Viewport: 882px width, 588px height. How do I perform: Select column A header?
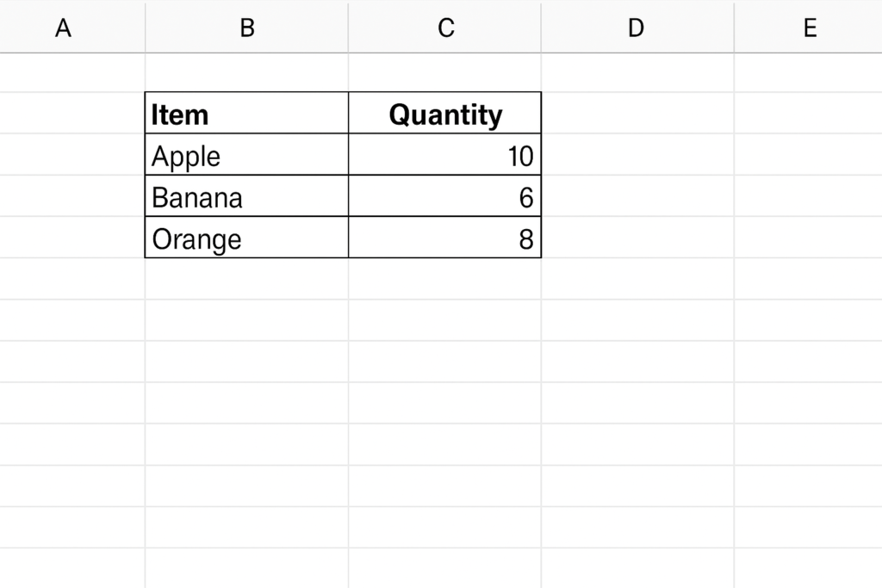[72, 27]
